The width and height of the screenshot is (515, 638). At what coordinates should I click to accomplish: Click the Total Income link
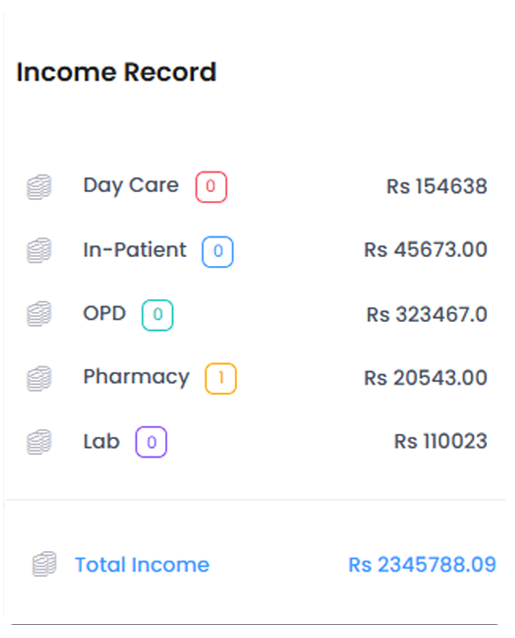click(142, 565)
